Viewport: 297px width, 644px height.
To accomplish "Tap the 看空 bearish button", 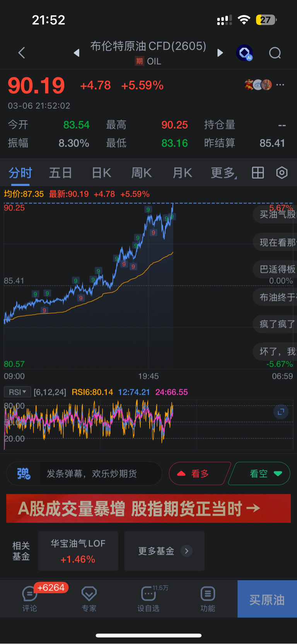I will 260,474.
